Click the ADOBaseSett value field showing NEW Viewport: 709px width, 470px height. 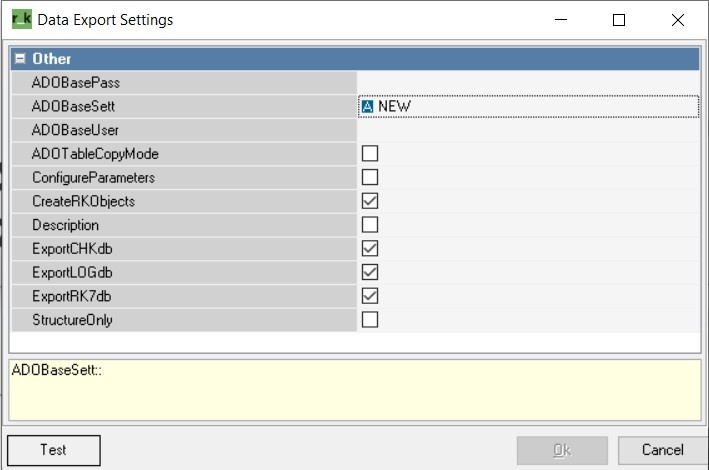coord(528,107)
